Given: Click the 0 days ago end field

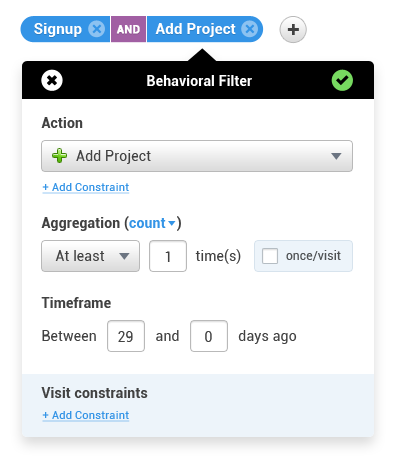Looking at the screenshot, I should tap(209, 336).
